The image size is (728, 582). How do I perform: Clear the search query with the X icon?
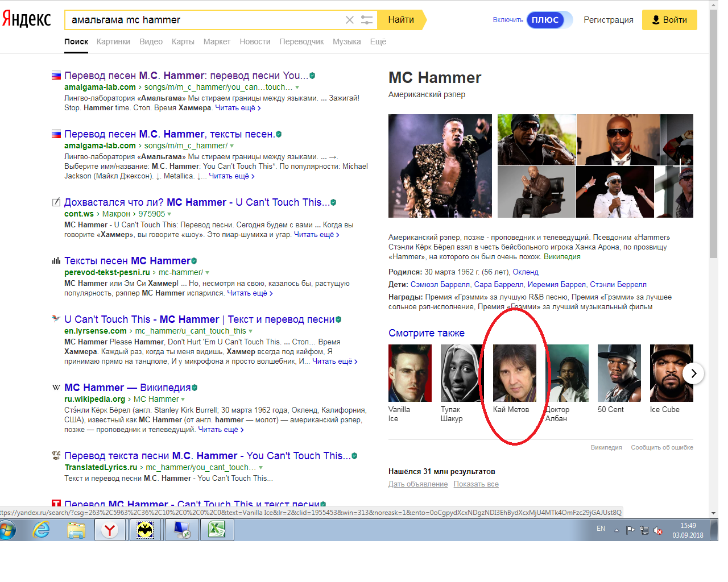349,20
